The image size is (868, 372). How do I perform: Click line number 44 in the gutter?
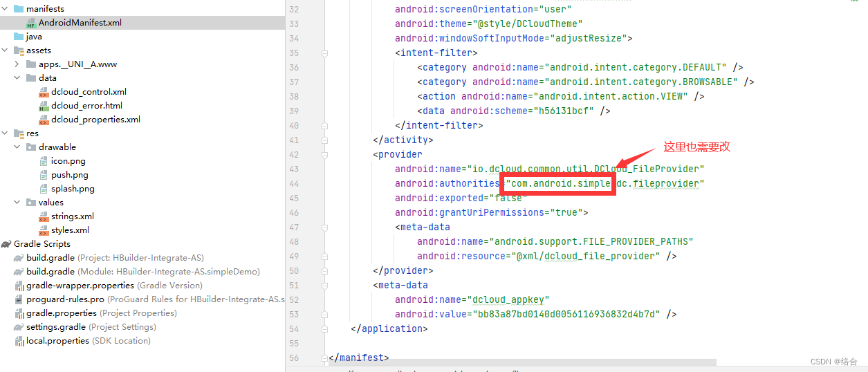(294, 184)
